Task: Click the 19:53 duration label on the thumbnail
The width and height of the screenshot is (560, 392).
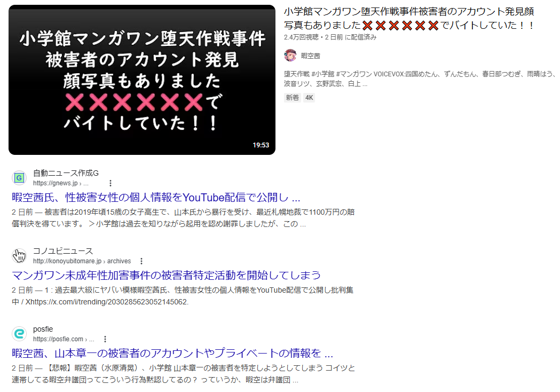Action: pyautogui.click(x=261, y=145)
